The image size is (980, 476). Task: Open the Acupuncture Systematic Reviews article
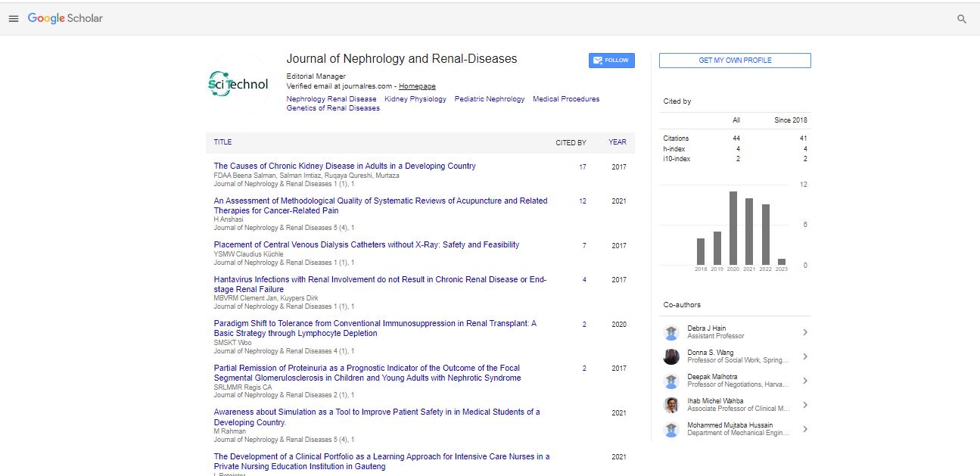[381, 206]
